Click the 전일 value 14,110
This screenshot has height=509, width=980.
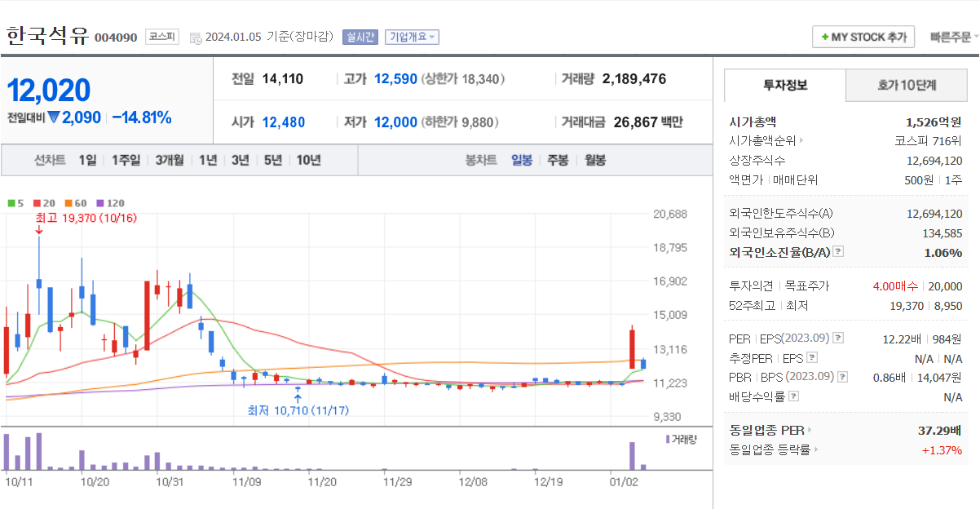click(283, 79)
